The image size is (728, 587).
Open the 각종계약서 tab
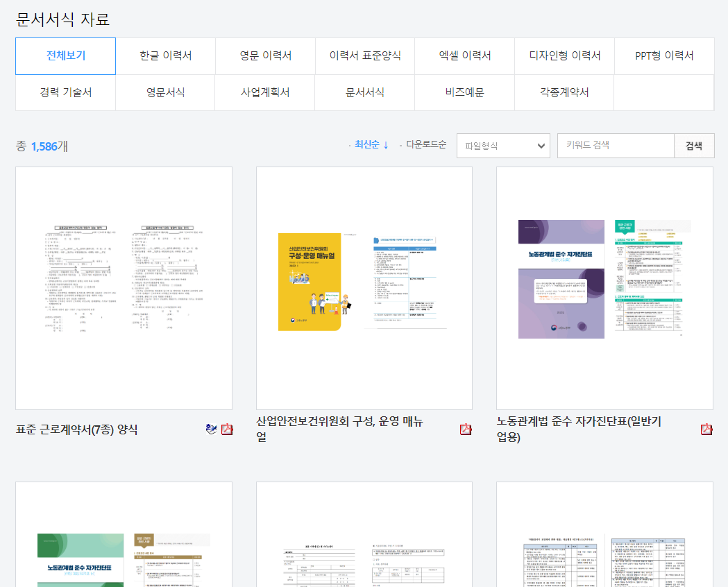coord(565,92)
